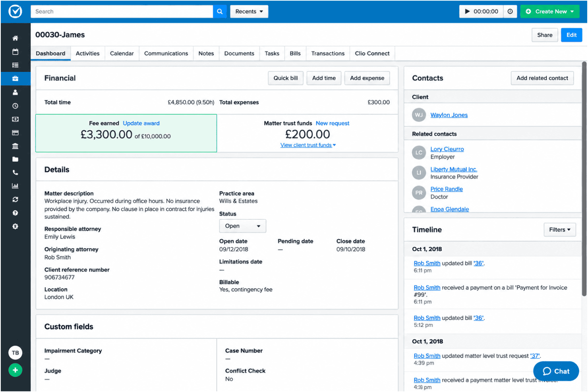This screenshot has height=392, width=588.
Task: Expand View client trust funds
Action: tap(308, 145)
